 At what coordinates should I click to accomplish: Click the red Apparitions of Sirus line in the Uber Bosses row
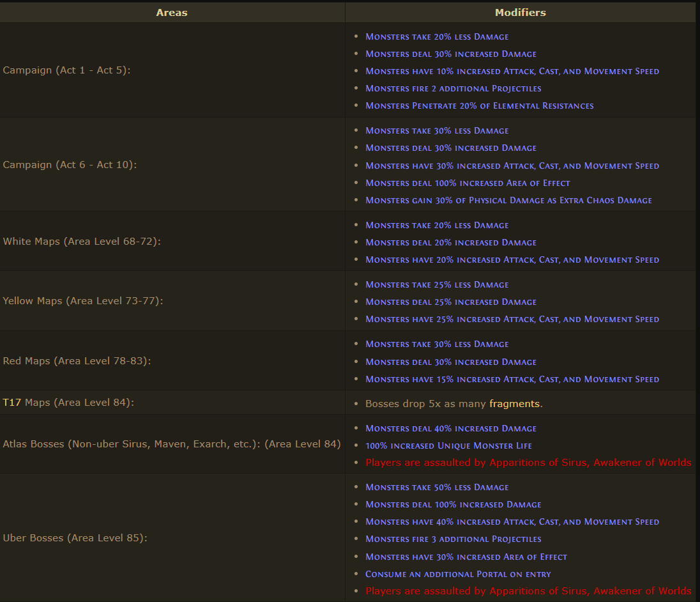(x=528, y=591)
